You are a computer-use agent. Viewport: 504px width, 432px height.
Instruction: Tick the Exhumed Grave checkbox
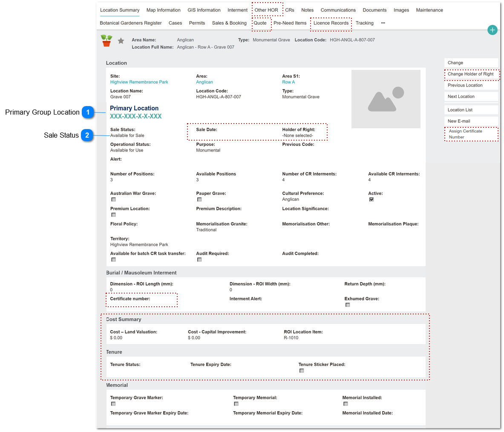pos(348,305)
